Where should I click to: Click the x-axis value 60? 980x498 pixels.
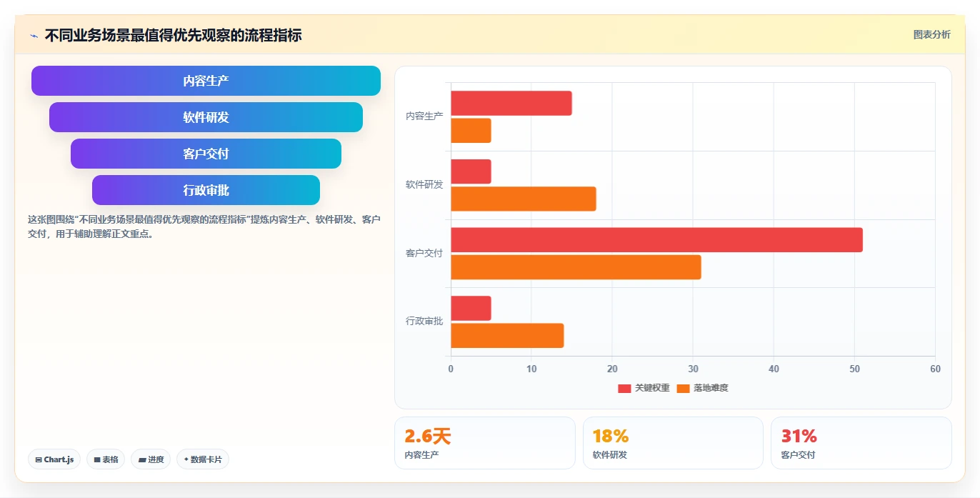935,369
